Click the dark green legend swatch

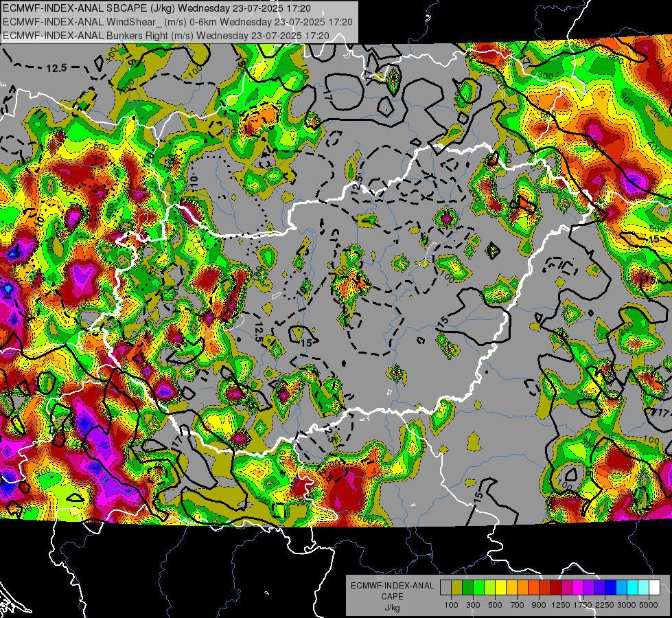tap(467, 588)
